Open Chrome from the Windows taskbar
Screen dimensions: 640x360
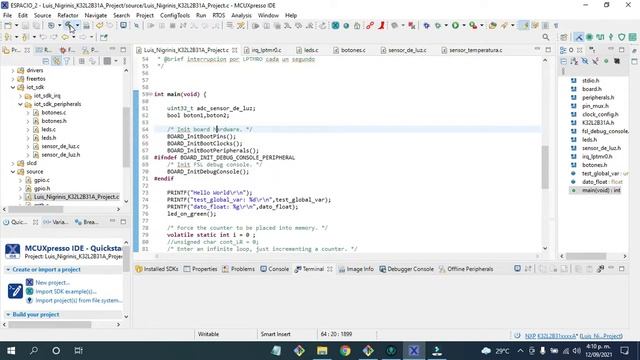point(345,351)
